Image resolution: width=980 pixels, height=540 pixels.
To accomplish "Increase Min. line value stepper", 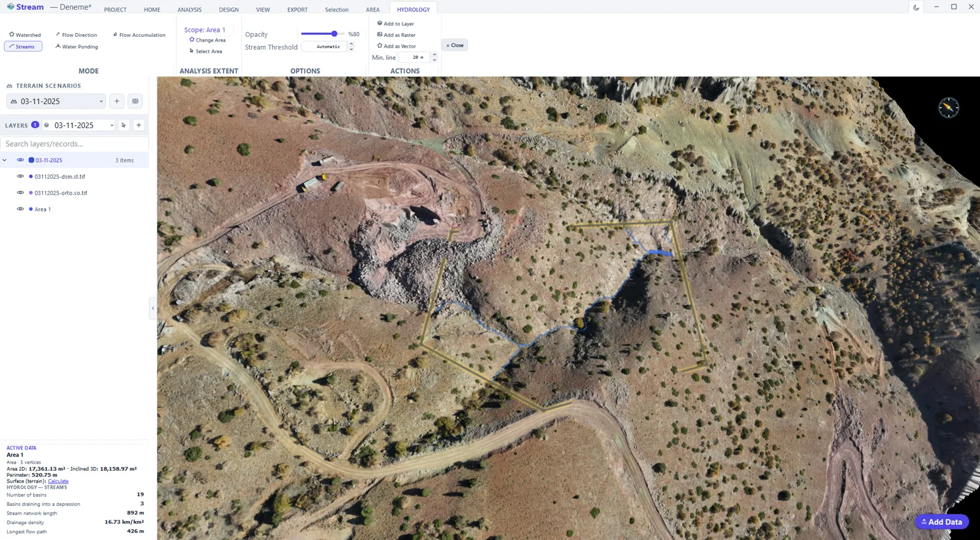I will [434, 55].
